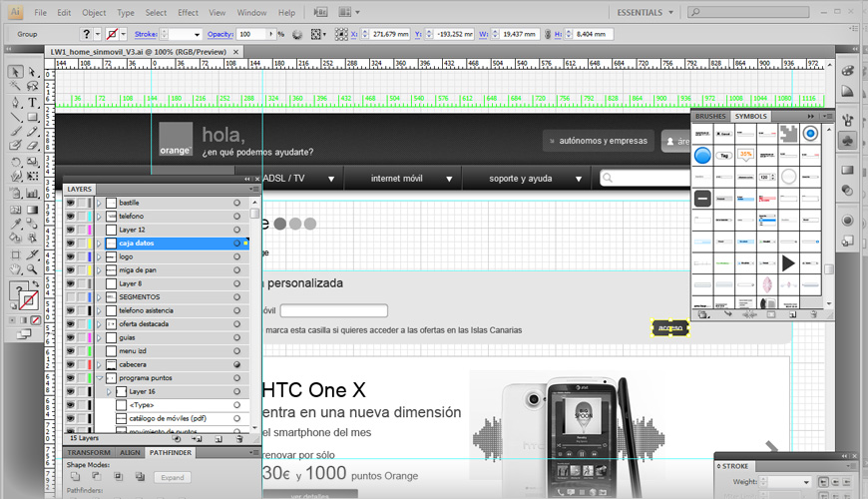Open the Object menu

pos(94,12)
